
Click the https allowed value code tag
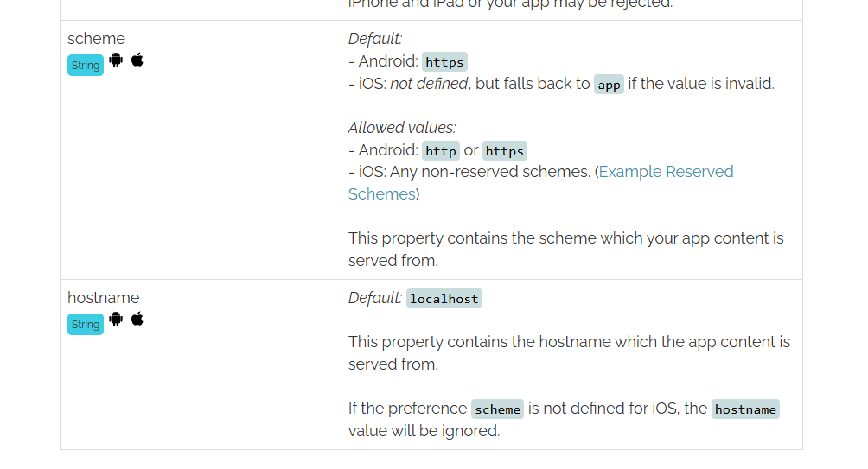504,151
